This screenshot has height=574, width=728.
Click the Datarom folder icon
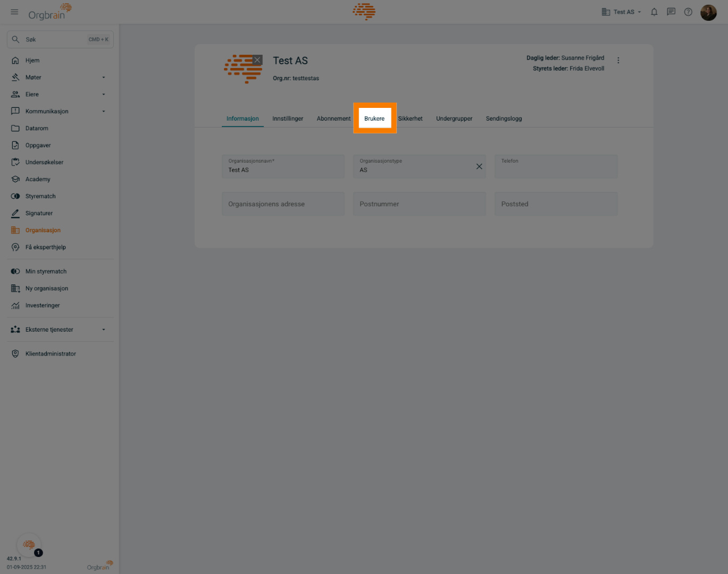point(15,129)
